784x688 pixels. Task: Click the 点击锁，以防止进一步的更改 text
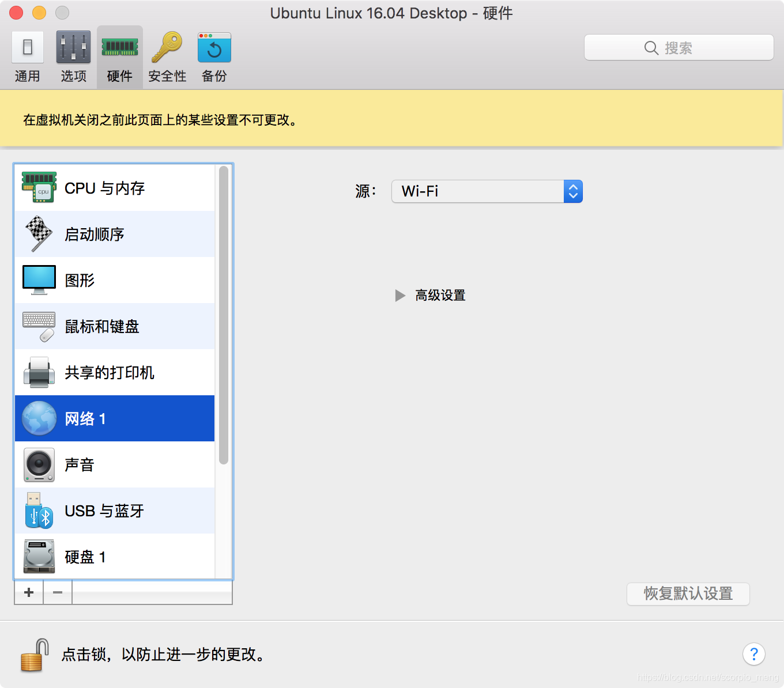[164, 655]
